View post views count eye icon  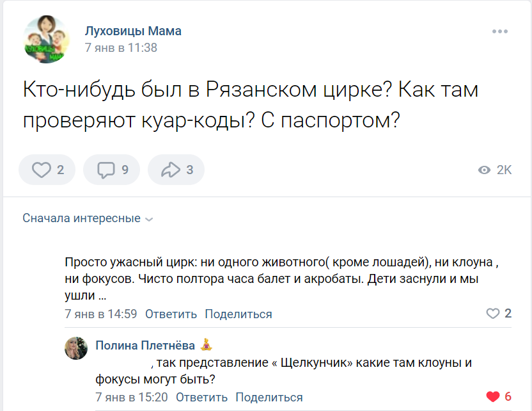pyautogui.click(x=485, y=170)
